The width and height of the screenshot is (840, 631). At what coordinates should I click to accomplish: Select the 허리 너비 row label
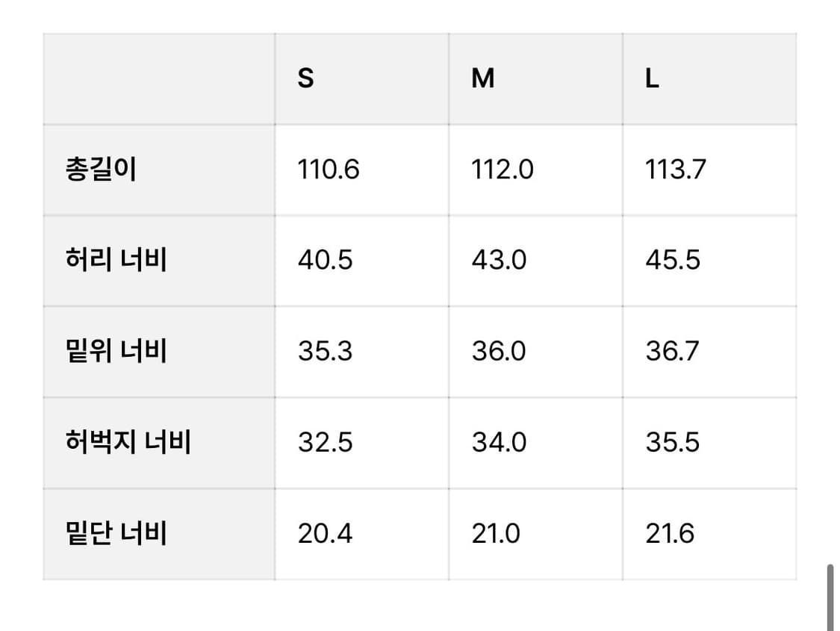116,261
